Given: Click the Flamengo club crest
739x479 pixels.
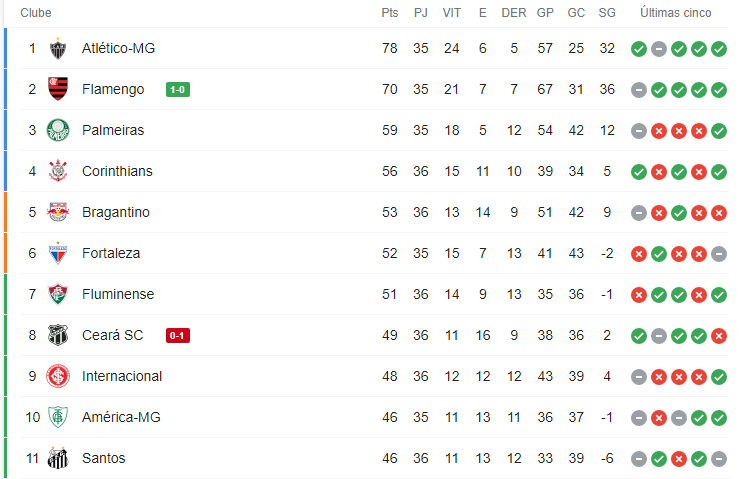Looking at the screenshot, I should 58,89.
